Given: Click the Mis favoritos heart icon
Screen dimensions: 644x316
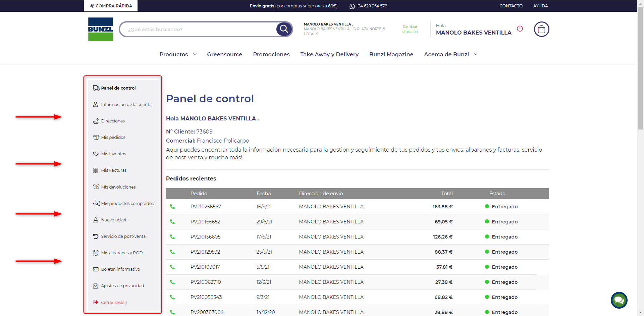Looking at the screenshot, I should [96, 154].
